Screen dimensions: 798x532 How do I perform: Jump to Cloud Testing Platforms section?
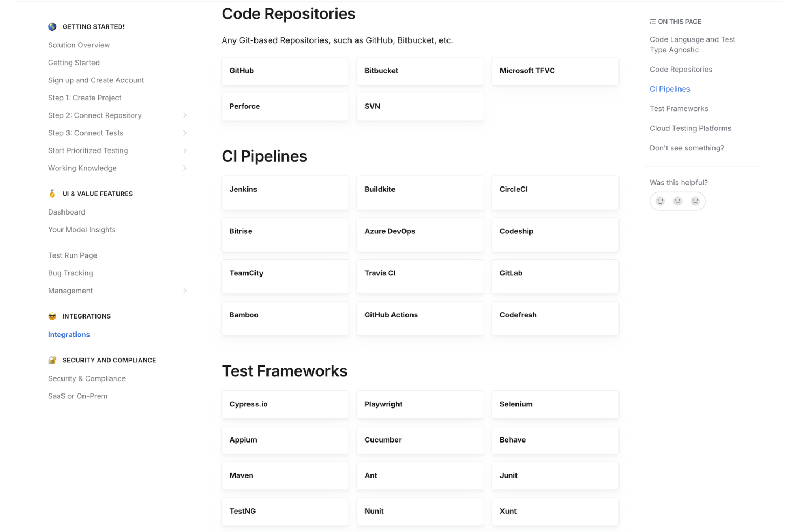pos(690,128)
